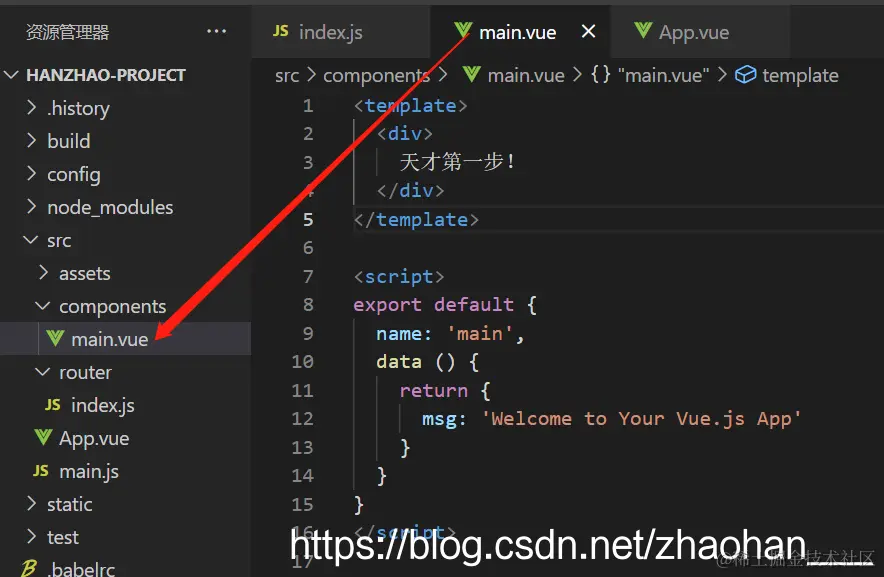Close the main.vue editor tab
The height and width of the screenshot is (577, 884).
[x=588, y=32]
